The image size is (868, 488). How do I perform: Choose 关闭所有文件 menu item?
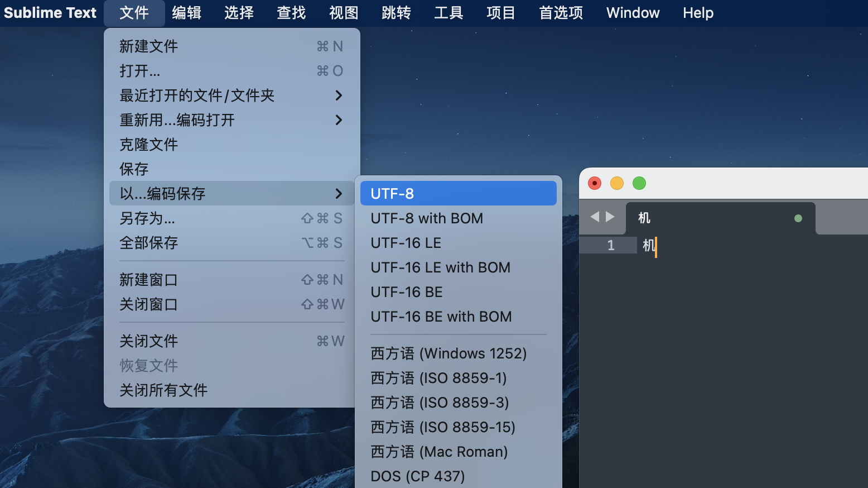click(x=232, y=390)
